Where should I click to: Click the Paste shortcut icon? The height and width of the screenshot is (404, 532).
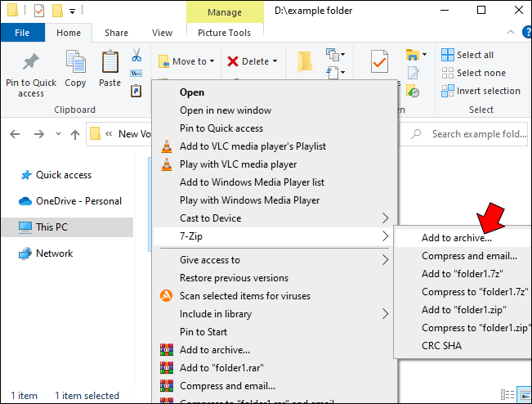click(x=136, y=91)
